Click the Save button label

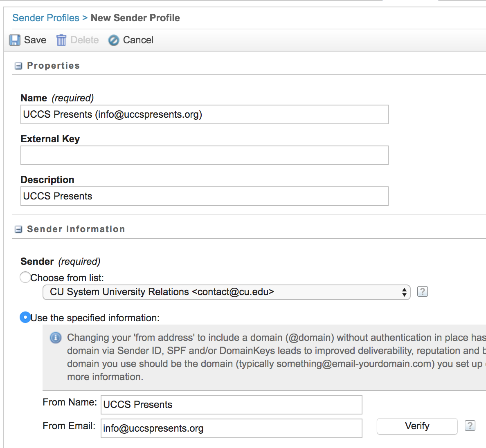click(x=35, y=40)
